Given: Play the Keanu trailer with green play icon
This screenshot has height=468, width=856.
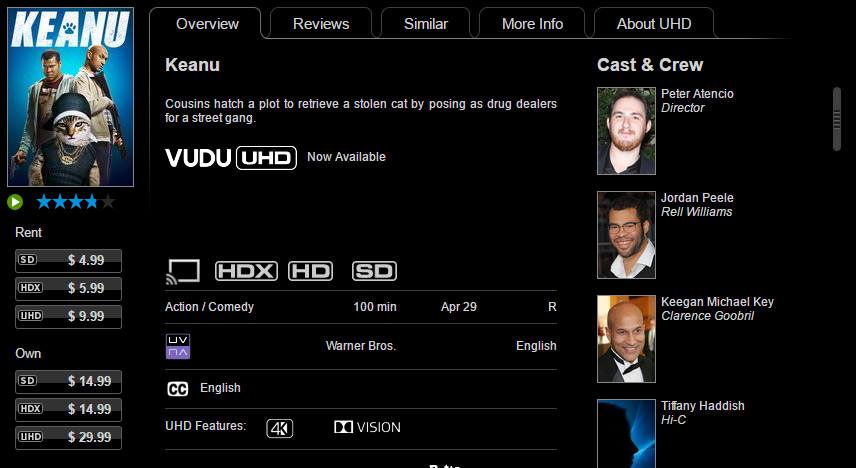Looking at the screenshot, I should click(15, 202).
